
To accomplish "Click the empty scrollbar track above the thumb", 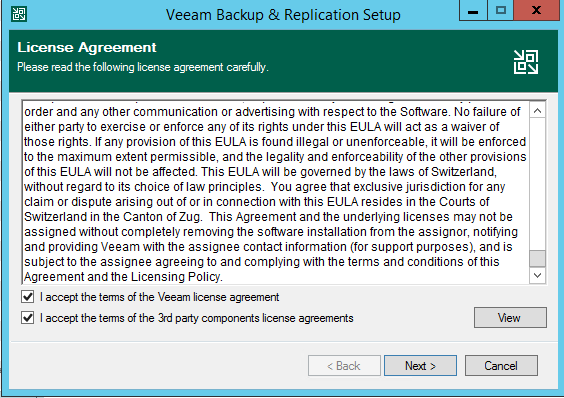I will (x=537, y=184).
